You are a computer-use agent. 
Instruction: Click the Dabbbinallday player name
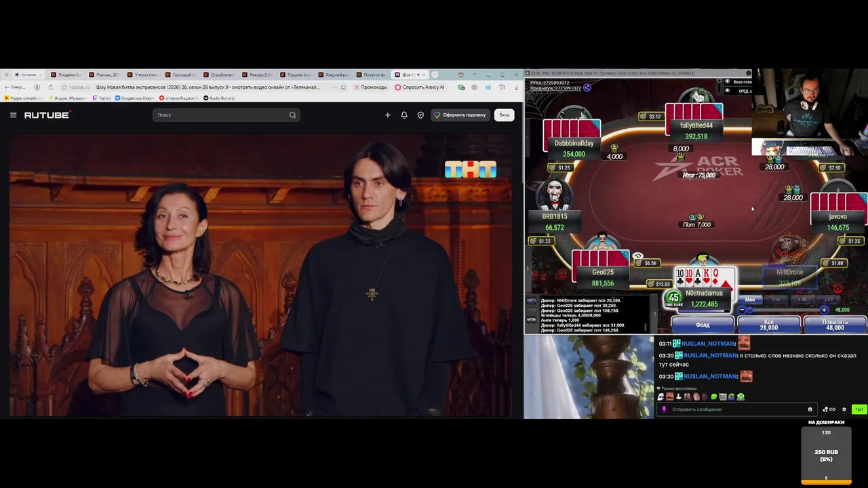pos(574,144)
